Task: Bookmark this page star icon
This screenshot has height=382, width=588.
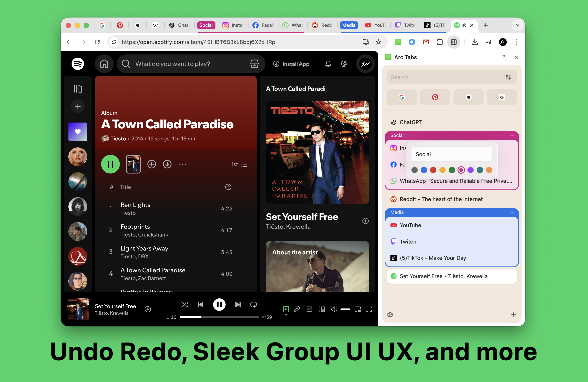Action: pyautogui.click(x=378, y=42)
